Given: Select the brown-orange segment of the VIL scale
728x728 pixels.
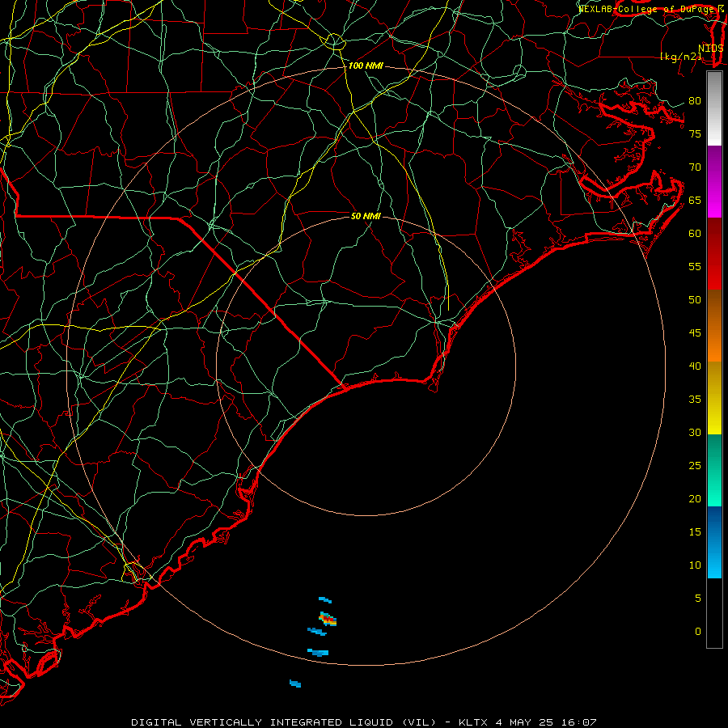Looking at the screenshot, I should tap(714, 326).
